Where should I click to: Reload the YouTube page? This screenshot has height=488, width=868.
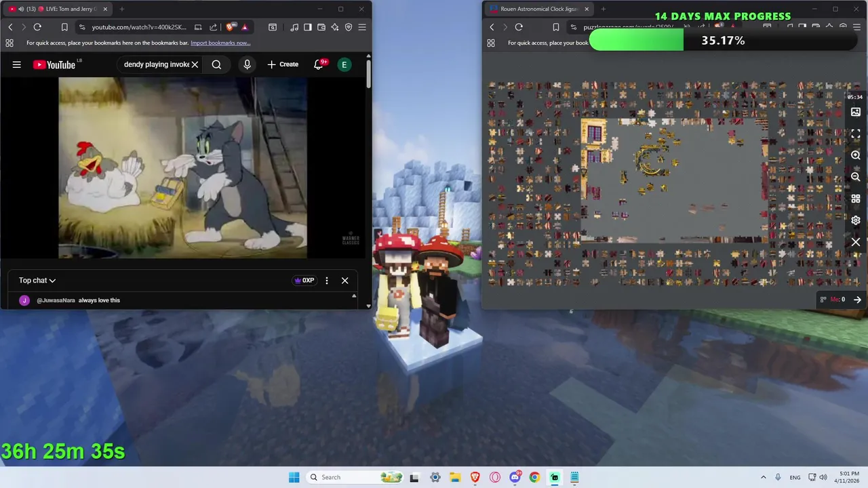click(x=37, y=27)
